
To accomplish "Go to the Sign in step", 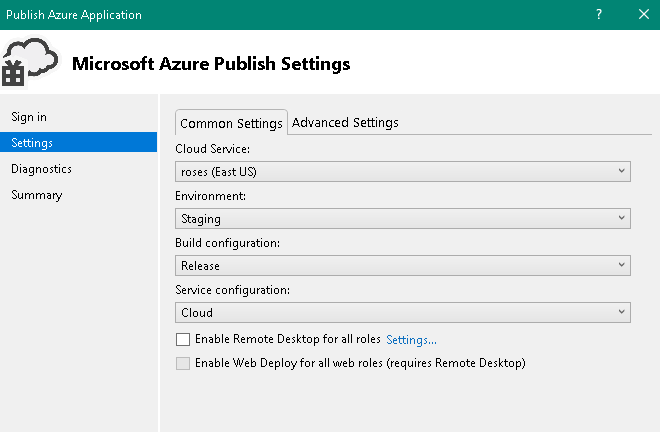I will click(29, 117).
